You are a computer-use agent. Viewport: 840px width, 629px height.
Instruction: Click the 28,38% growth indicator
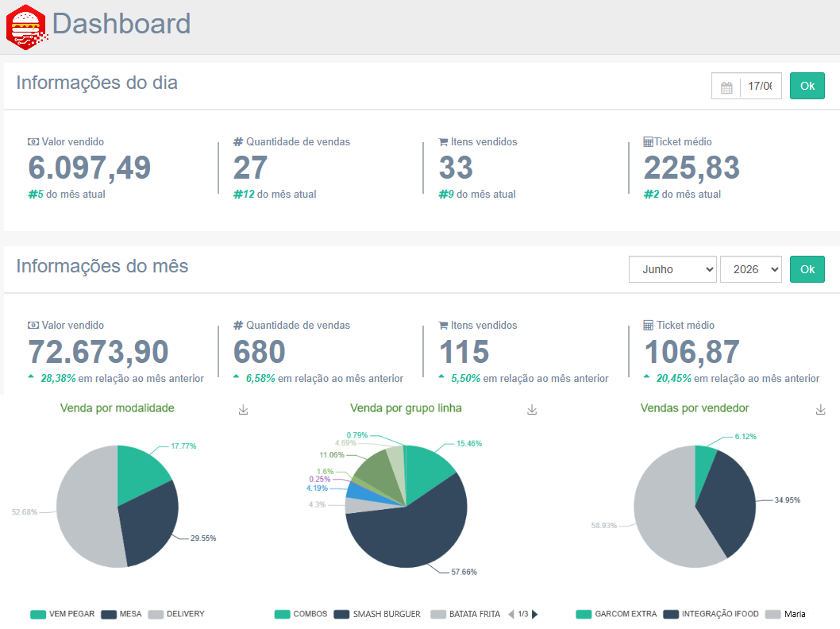(116, 378)
